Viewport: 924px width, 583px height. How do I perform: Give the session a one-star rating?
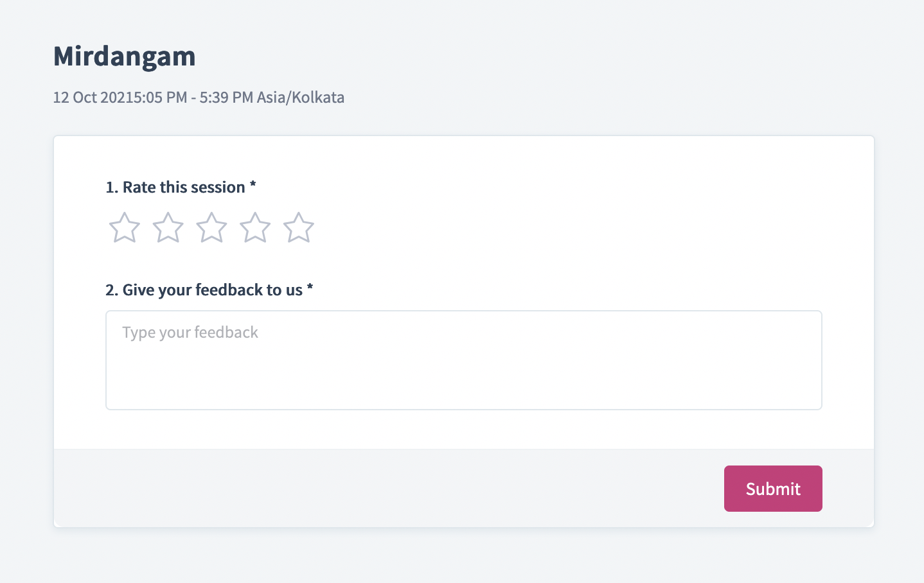[125, 228]
